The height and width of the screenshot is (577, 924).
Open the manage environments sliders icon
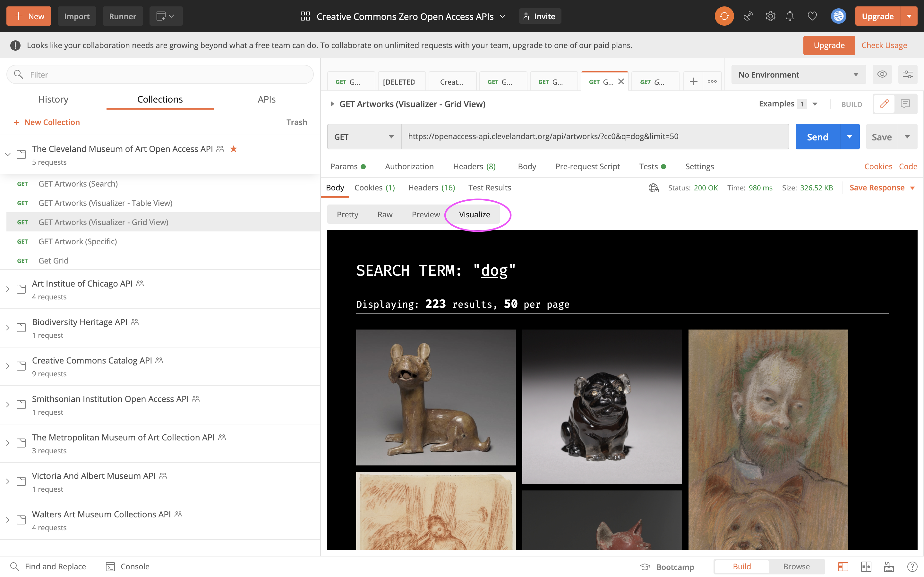[908, 74]
